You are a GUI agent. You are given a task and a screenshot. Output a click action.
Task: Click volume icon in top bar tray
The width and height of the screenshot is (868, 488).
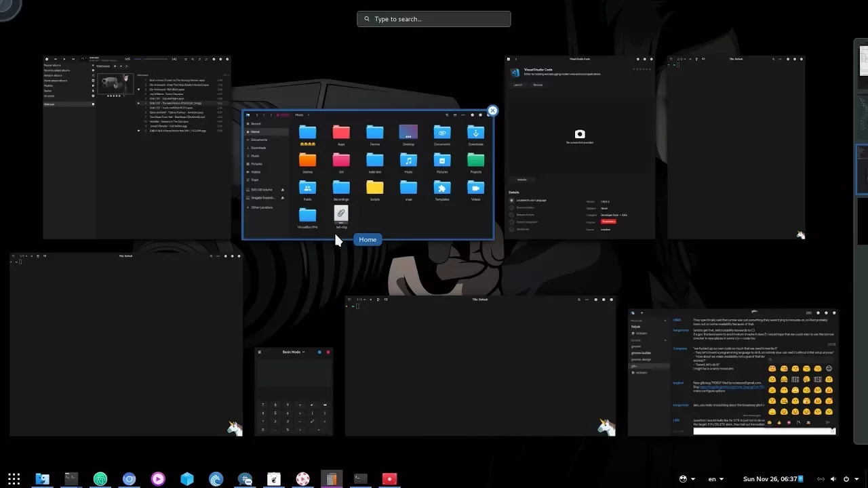click(x=833, y=479)
